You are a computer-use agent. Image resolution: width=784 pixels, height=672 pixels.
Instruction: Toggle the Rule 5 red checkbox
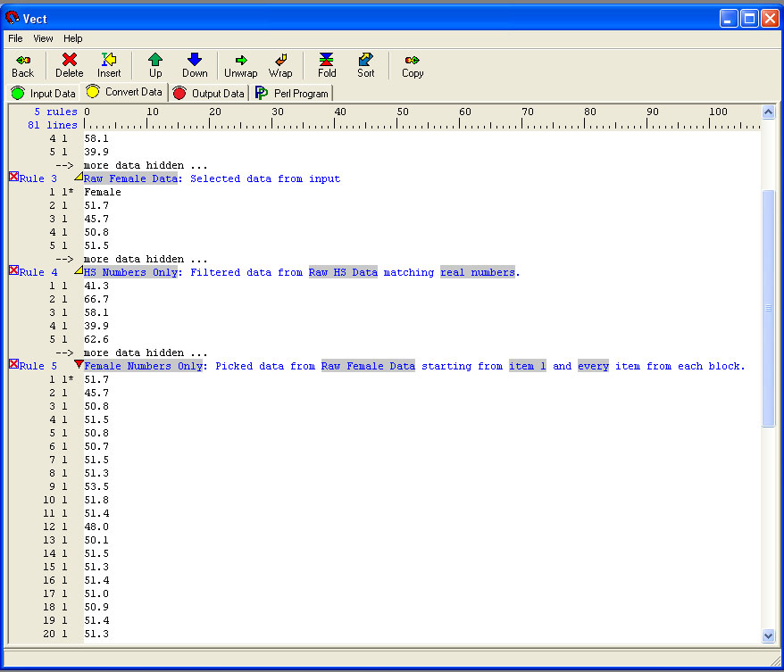pyautogui.click(x=13, y=364)
